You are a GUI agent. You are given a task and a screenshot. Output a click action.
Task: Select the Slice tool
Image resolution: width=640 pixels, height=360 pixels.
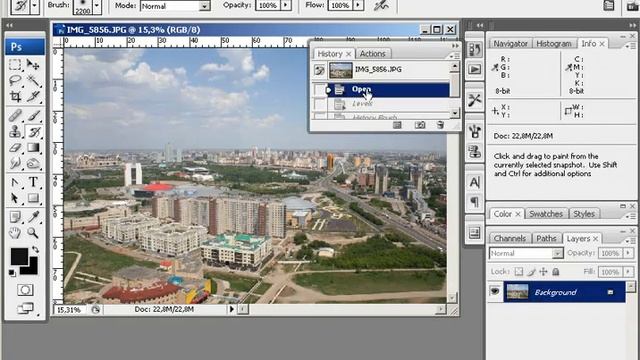point(33,96)
